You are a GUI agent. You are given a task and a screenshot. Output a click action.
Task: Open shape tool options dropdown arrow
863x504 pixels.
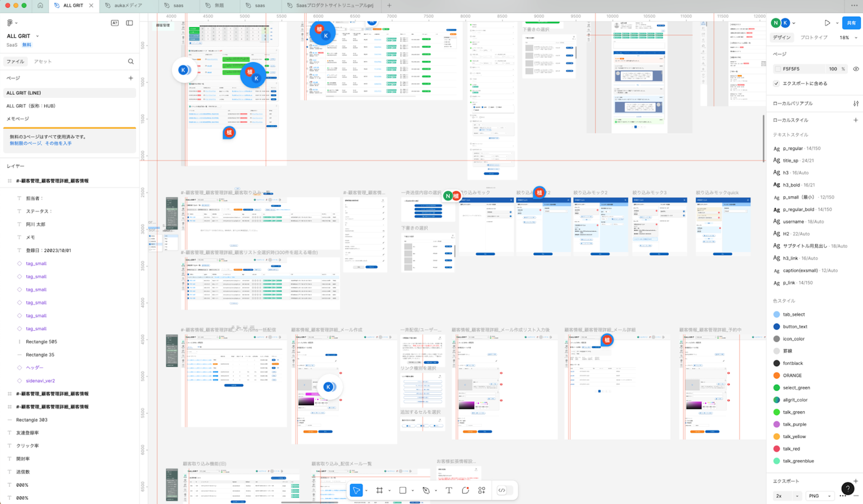tap(412, 491)
